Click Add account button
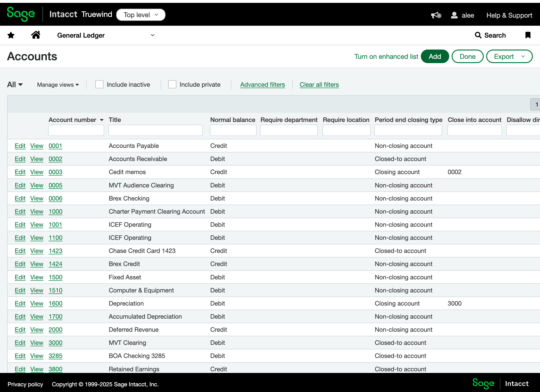 pyautogui.click(x=435, y=56)
